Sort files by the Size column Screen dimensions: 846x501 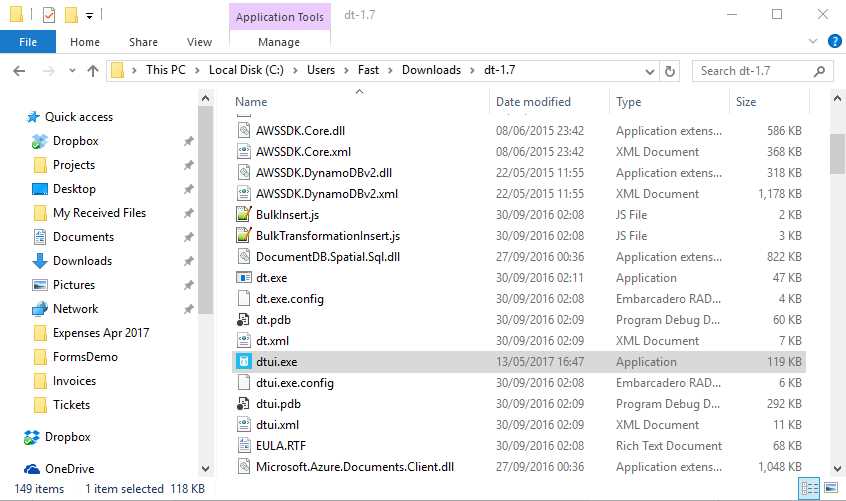pyautogui.click(x=746, y=102)
